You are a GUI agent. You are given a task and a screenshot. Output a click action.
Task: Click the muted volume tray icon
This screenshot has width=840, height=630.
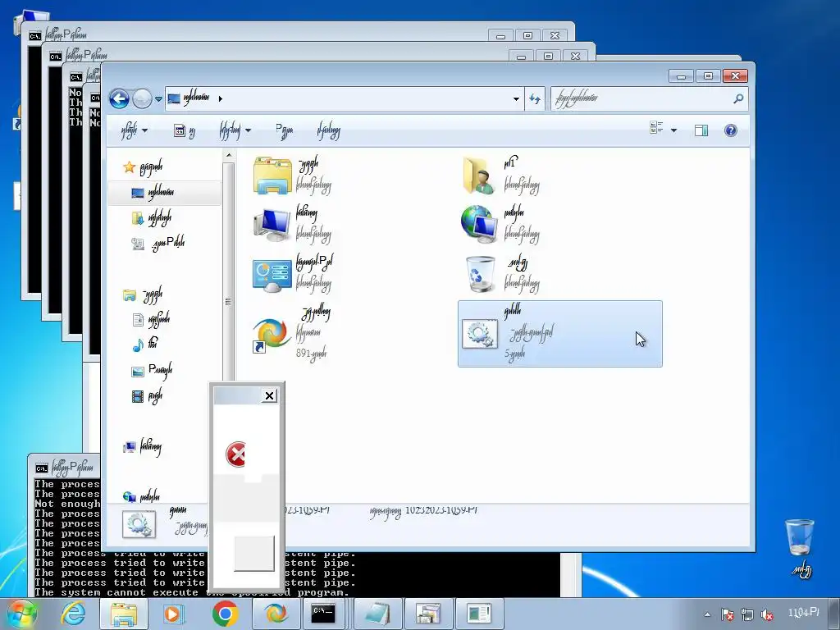pos(767,614)
